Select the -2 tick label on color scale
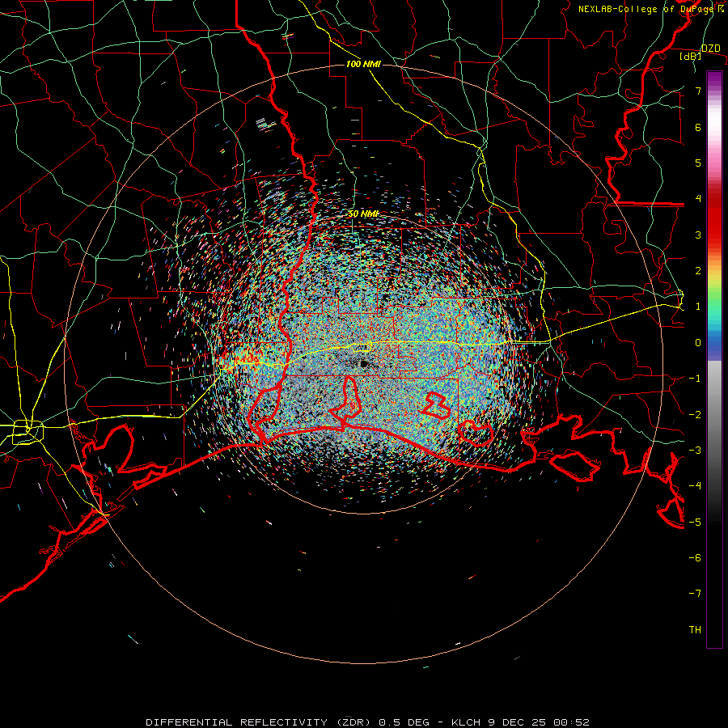The image size is (728, 728). 695,415
